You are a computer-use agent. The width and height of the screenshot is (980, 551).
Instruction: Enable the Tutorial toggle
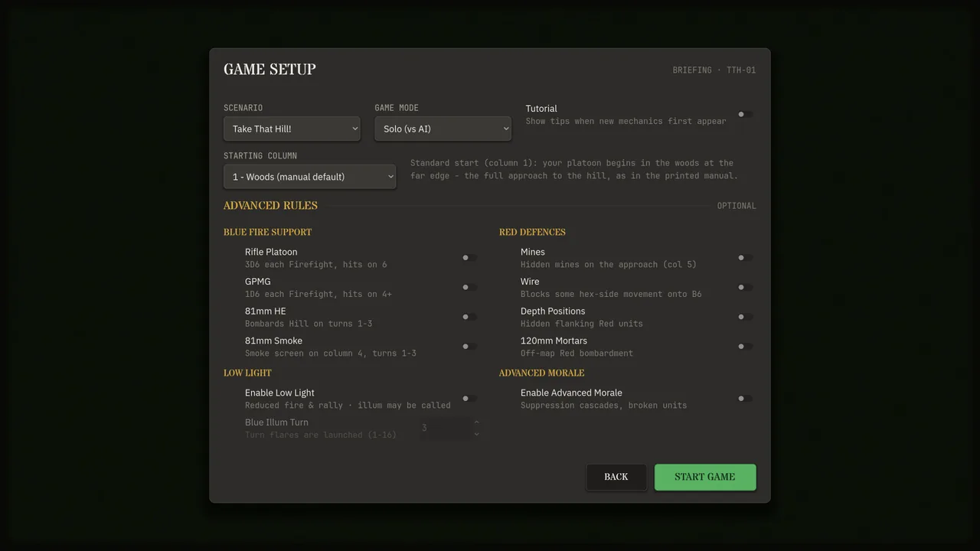745,115
